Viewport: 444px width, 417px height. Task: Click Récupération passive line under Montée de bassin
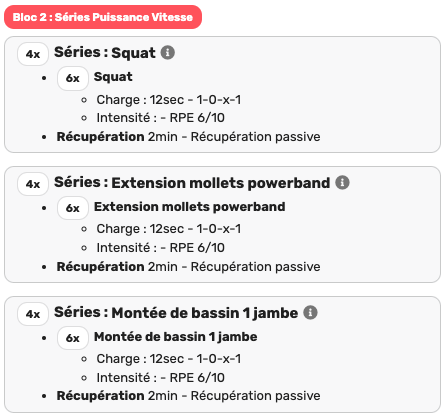point(188,396)
